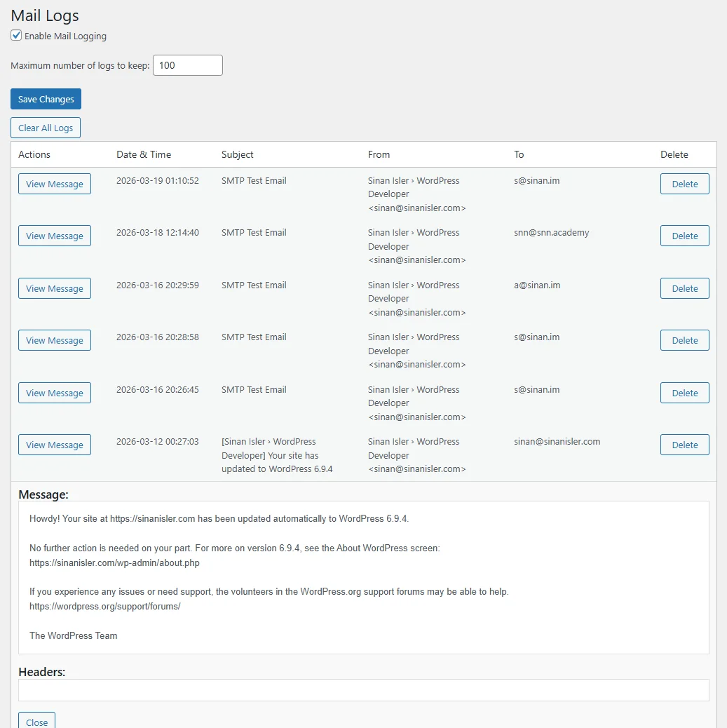Click the maximum number of logs field
The image size is (727, 728).
pos(187,65)
